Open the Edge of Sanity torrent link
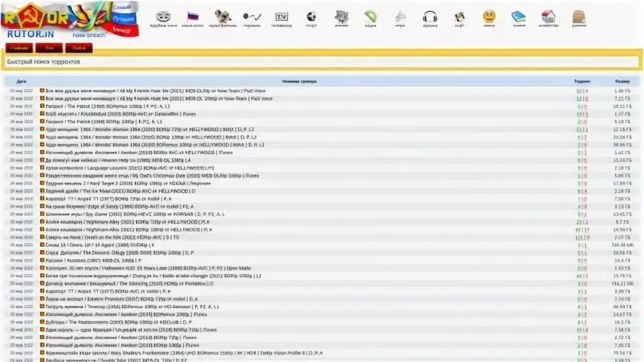Screen dimensions: 644x362 tap(120, 206)
